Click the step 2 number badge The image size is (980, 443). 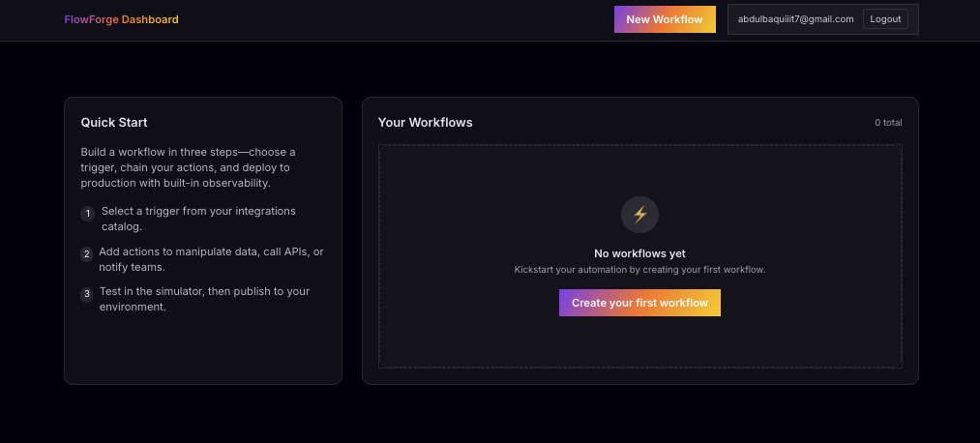coord(88,254)
